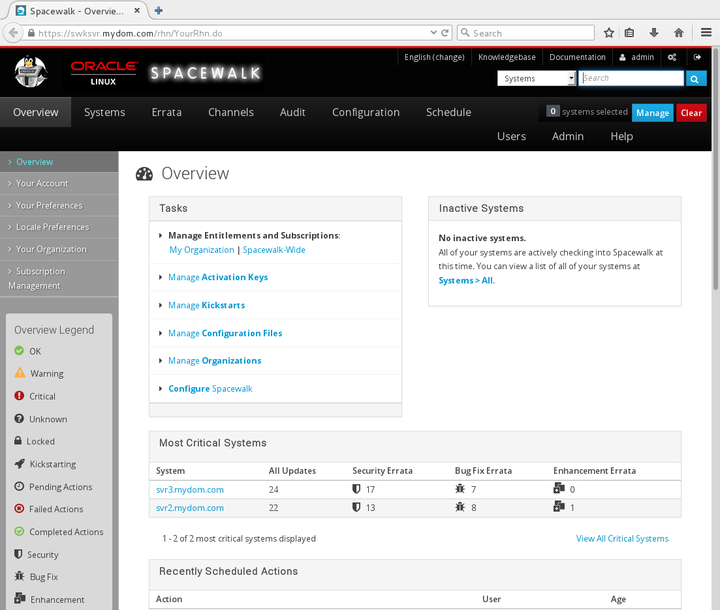Expand the Your Account sidebar item

(x=59, y=183)
